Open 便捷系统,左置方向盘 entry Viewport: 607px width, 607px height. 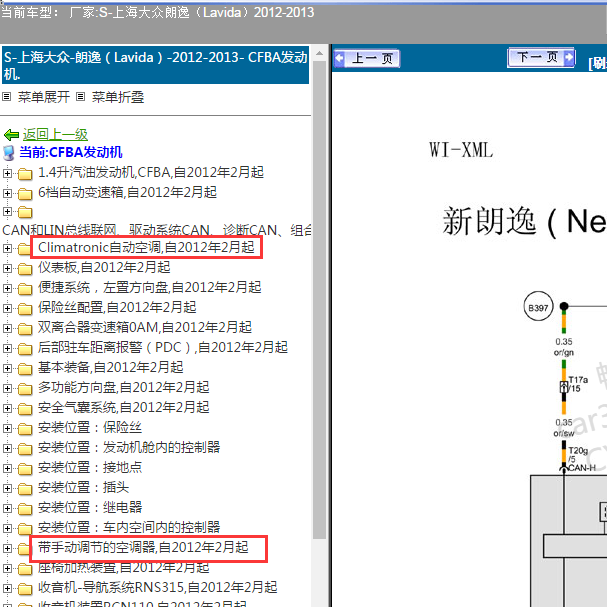pyautogui.click(x=149, y=287)
